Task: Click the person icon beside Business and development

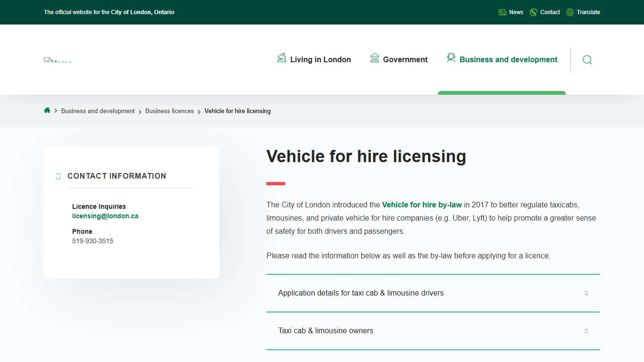Action: coord(451,58)
